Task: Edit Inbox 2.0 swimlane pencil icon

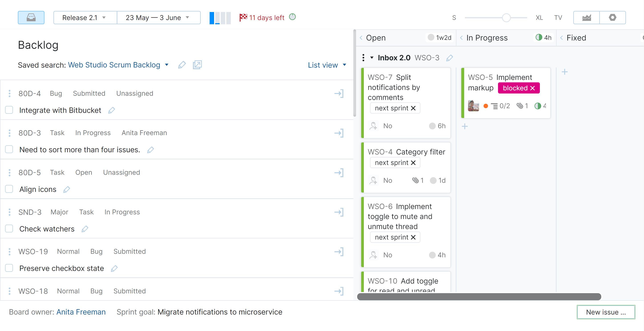Action: tap(449, 58)
